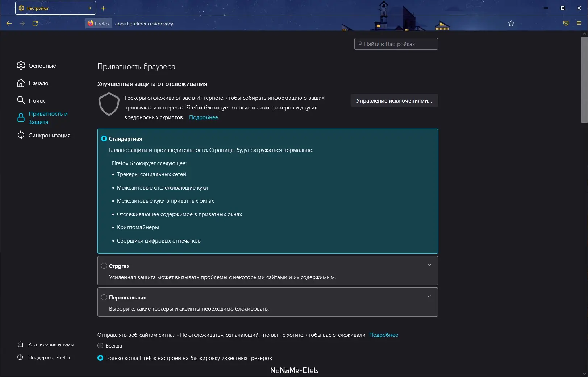Click Управление исключениями button
The image size is (588, 377).
click(394, 100)
